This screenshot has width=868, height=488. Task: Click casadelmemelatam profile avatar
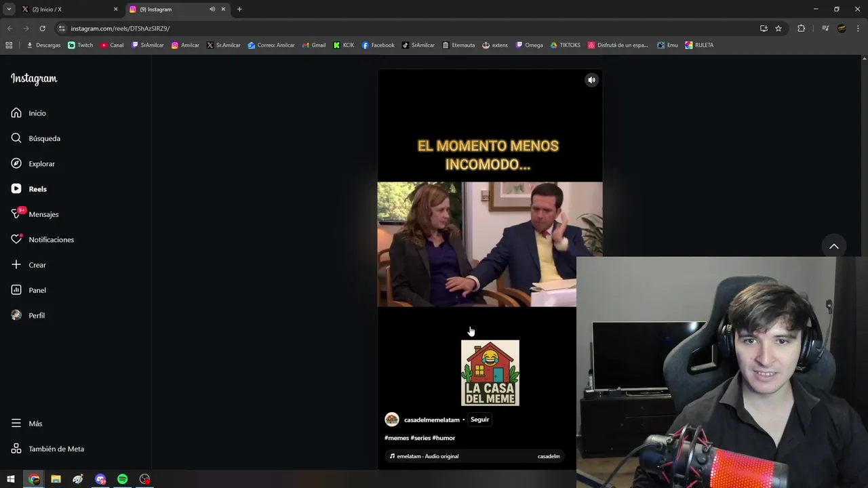392,420
